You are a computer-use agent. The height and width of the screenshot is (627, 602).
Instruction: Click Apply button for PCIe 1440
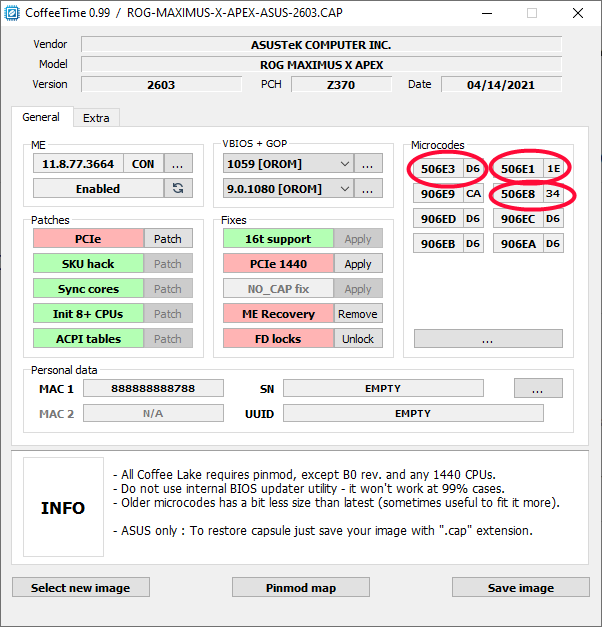click(x=358, y=264)
